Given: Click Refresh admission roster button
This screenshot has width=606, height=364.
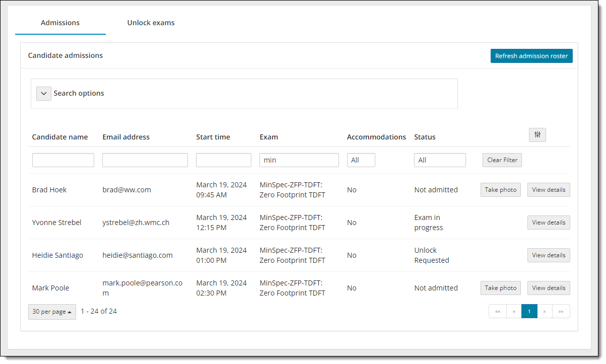Looking at the screenshot, I should coord(531,56).
